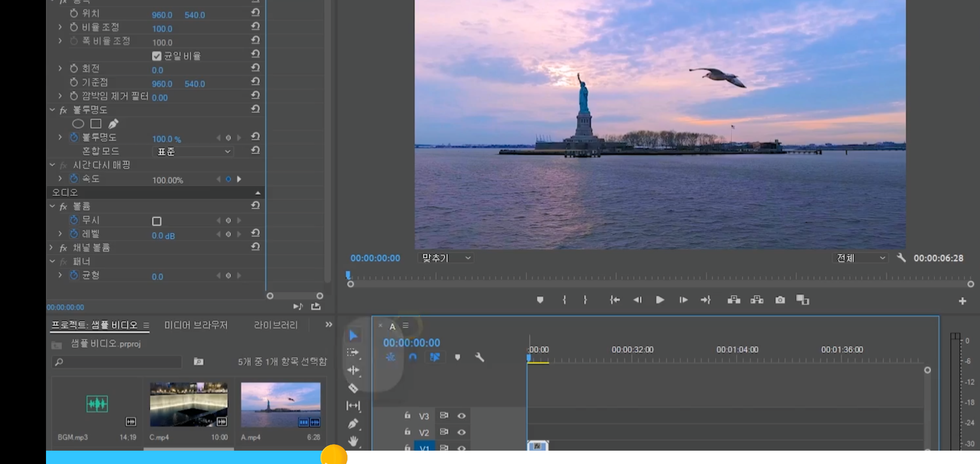
Task: Select the Razor tool
Action: [353, 388]
